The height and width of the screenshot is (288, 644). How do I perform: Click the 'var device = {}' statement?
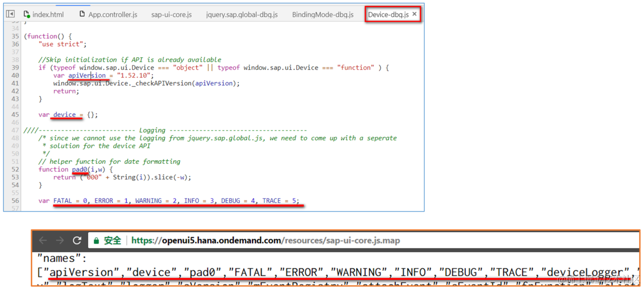[68, 114]
